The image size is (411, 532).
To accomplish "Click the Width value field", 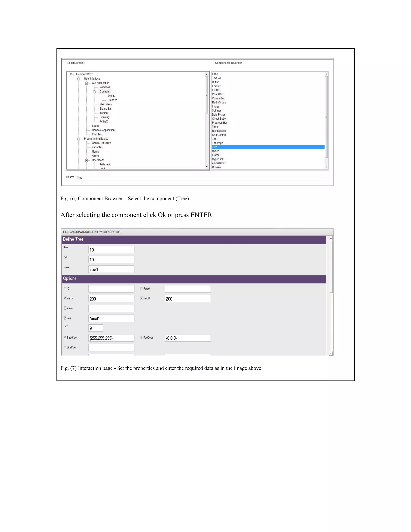I will [x=111, y=299].
